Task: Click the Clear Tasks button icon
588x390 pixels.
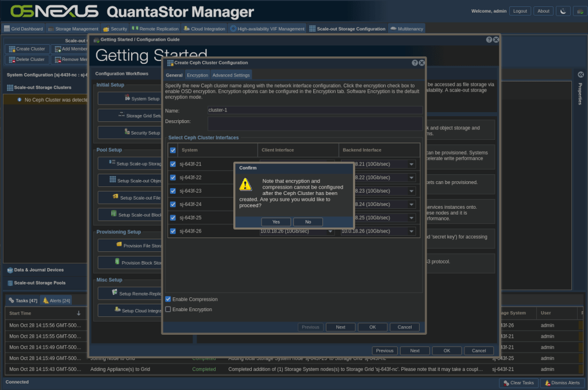Action: pos(506,383)
